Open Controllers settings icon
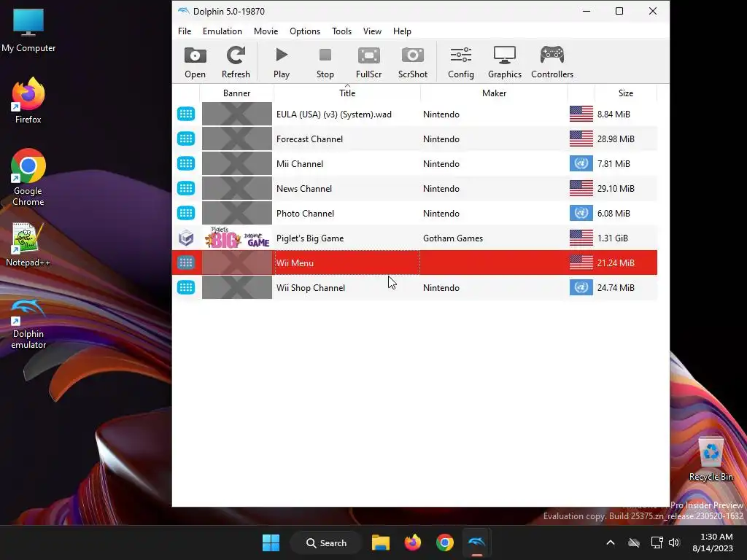 tap(552, 62)
